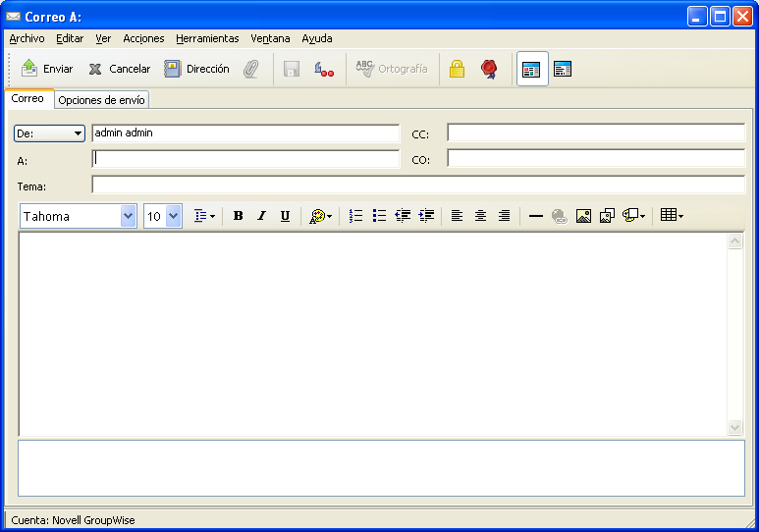The height and width of the screenshot is (532, 759).
Task: Expand the De: dropdown
Action: tap(49, 133)
